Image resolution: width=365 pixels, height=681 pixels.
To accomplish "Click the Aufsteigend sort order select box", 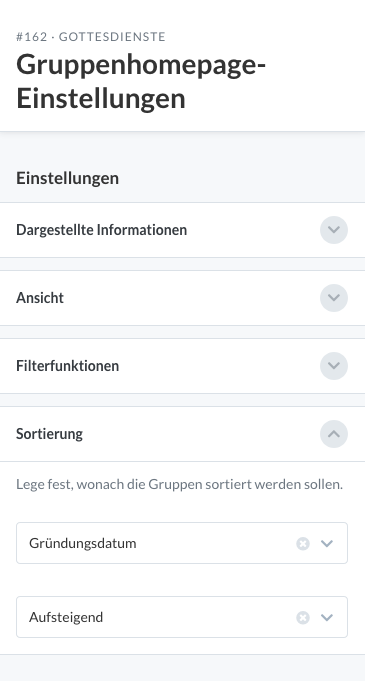I will 182,617.
